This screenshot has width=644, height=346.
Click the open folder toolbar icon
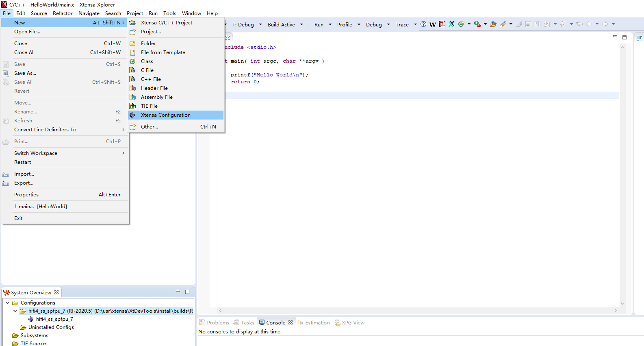coord(493,24)
